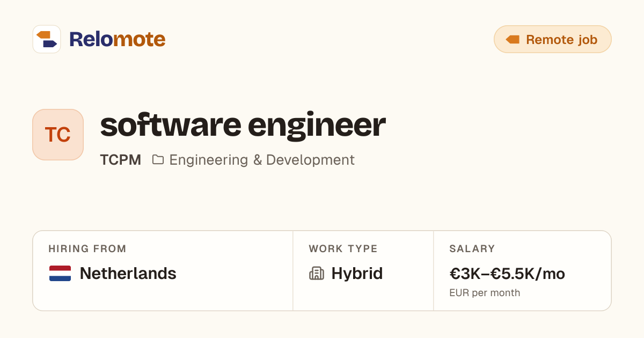Click the arrow icon in Remote job badge

click(x=513, y=40)
